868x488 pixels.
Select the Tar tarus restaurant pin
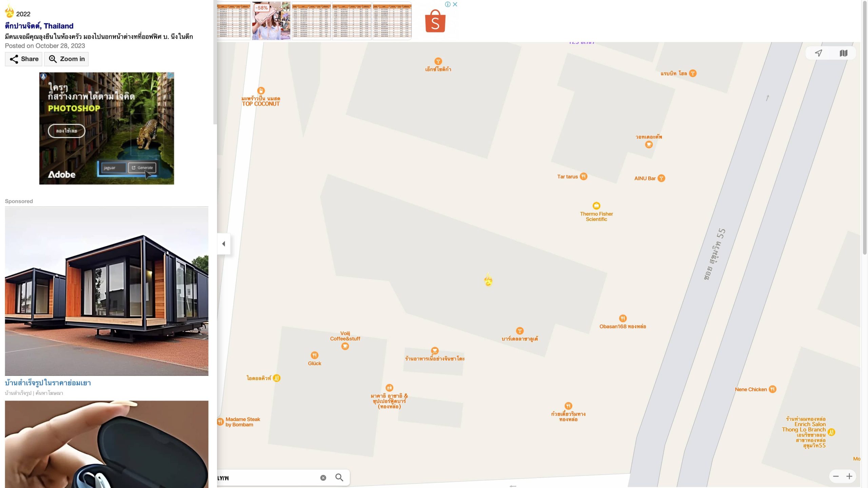(583, 176)
